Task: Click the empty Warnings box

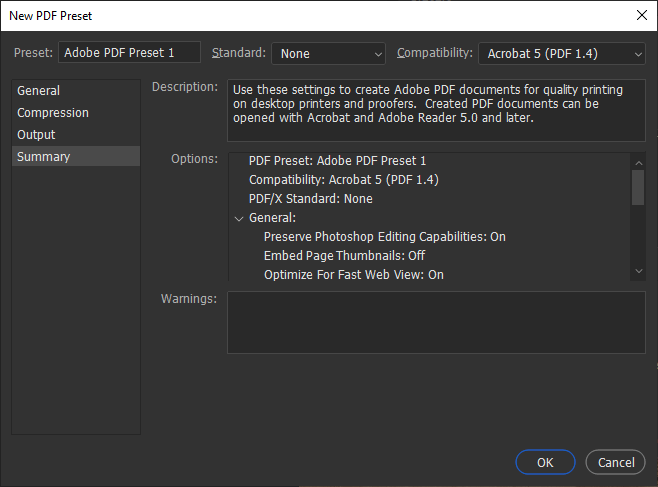Action: click(x=436, y=322)
